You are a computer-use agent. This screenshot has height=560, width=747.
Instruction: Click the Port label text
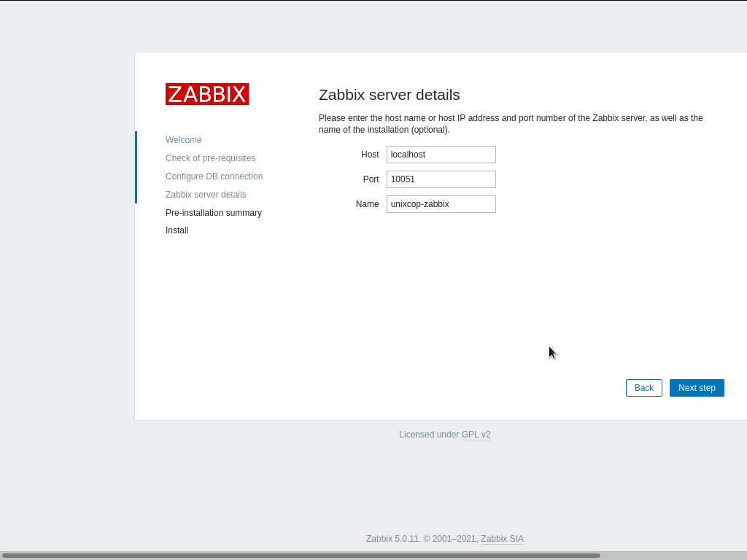click(371, 179)
